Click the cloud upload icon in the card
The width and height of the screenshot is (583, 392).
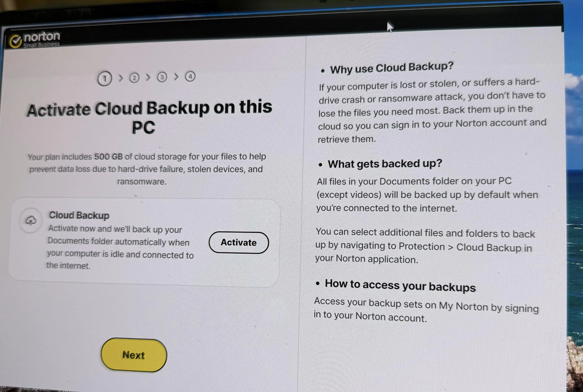[31, 221]
